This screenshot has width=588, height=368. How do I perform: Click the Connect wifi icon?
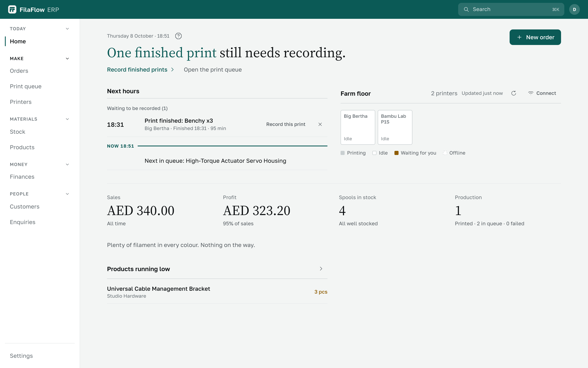(531, 93)
